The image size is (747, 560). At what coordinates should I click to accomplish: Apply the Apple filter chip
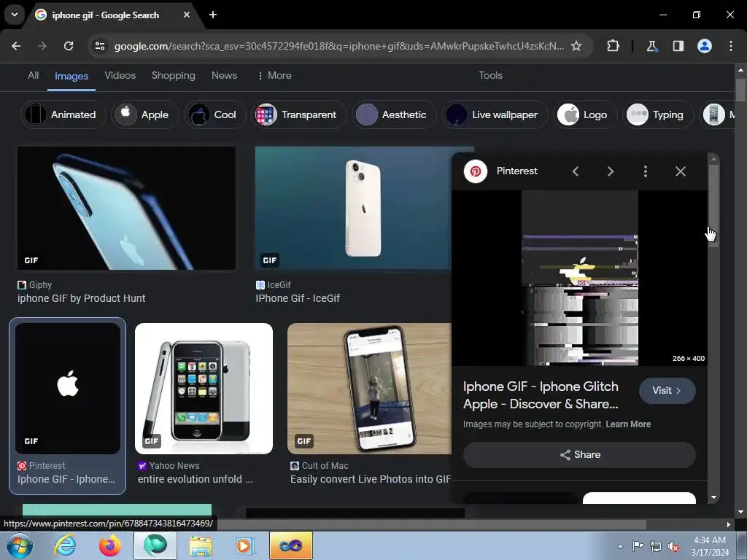point(145,114)
